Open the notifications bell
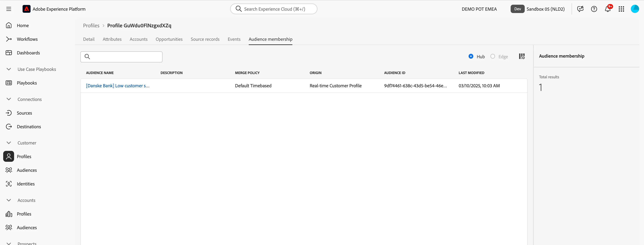The image size is (644, 245). [x=608, y=9]
